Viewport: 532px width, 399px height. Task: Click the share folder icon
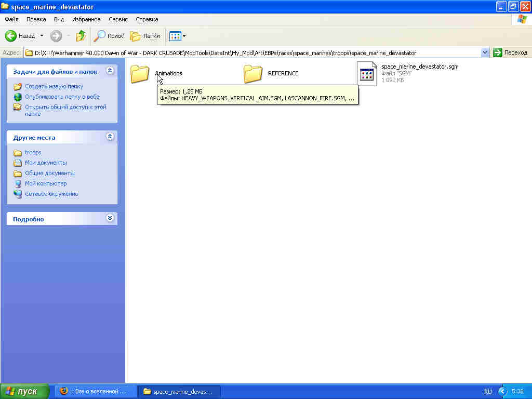pos(17,107)
